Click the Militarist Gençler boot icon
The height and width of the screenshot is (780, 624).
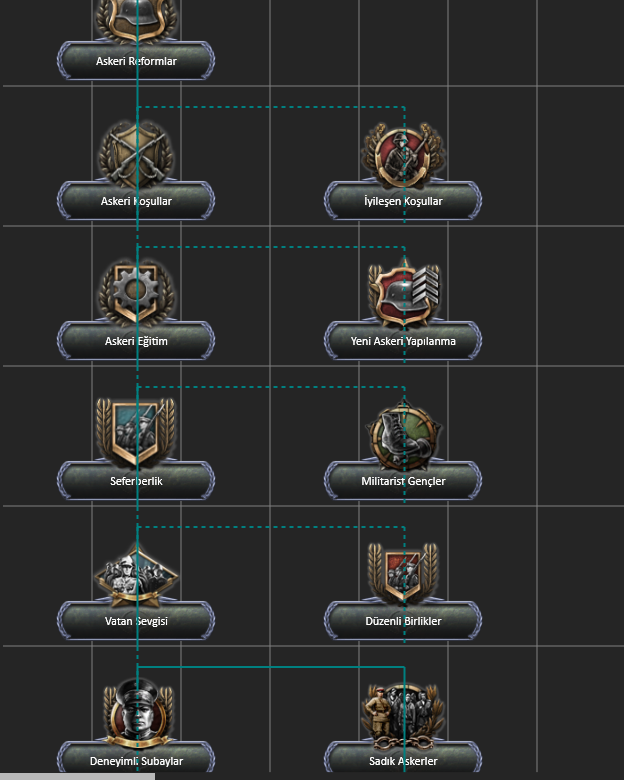(403, 436)
